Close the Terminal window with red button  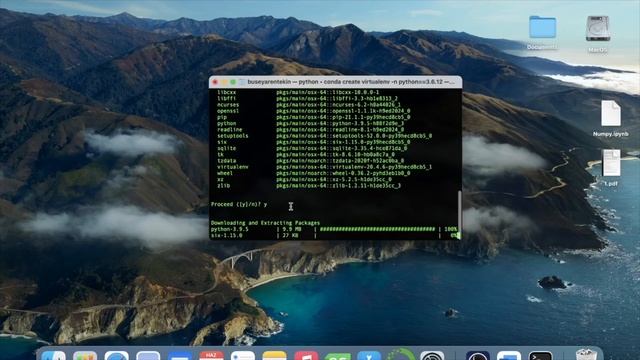[215, 82]
